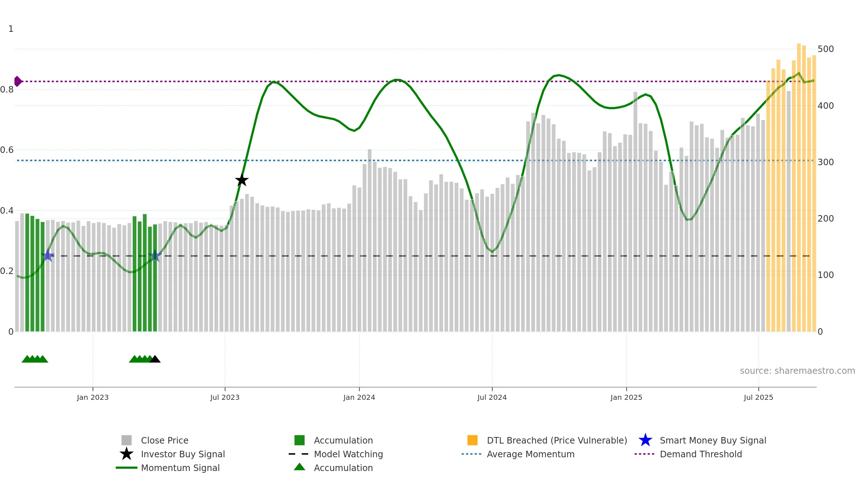The height and width of the screenshot is (488, 868).
Task: Click the green Accumulation triangle legend marker
Action: coord(299,467)
